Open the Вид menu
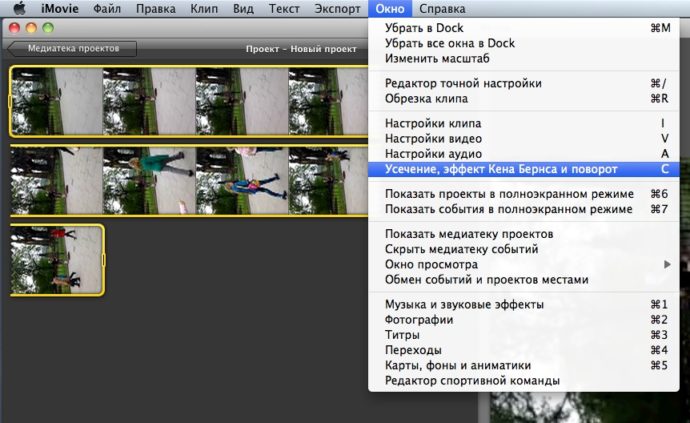 pyautogui.click(x=243, y=8)
